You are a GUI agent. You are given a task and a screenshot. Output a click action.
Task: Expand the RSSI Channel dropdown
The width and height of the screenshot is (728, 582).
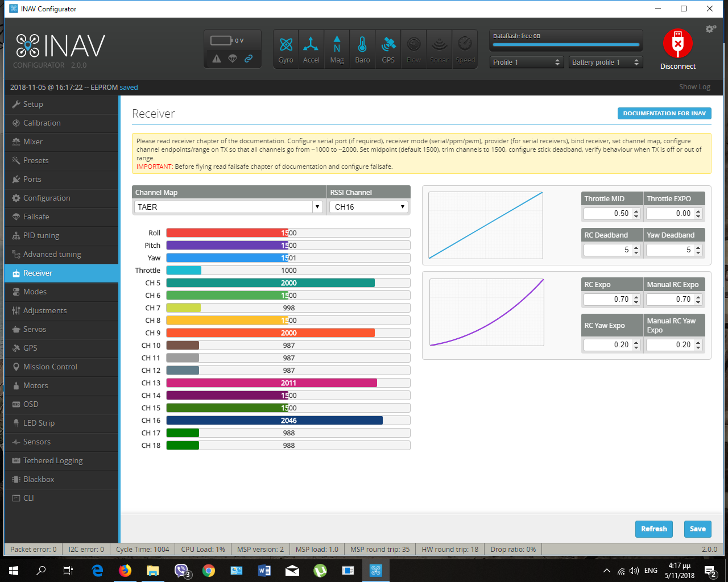(x=369, y=207)
